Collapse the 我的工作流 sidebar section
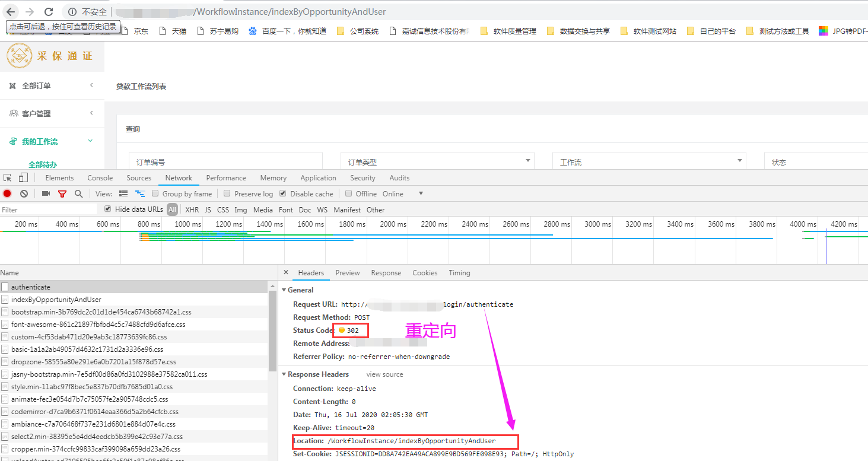Screen dimensions: 868x461 pos(91,141)
